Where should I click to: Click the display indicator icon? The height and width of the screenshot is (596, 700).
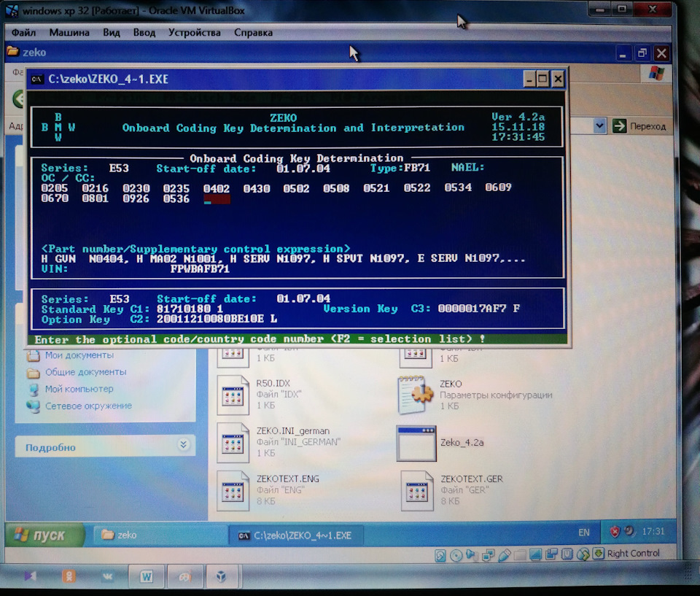(x=535, y=554)
